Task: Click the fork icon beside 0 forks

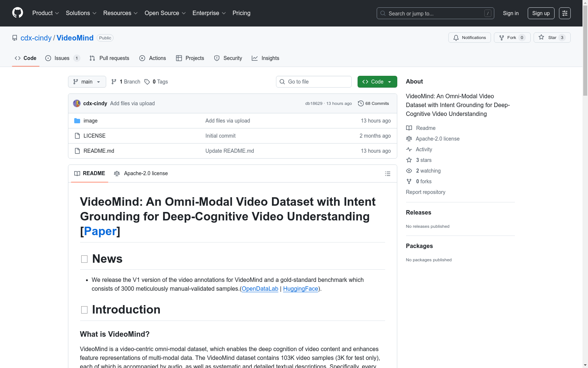Action: click(409, 181)
